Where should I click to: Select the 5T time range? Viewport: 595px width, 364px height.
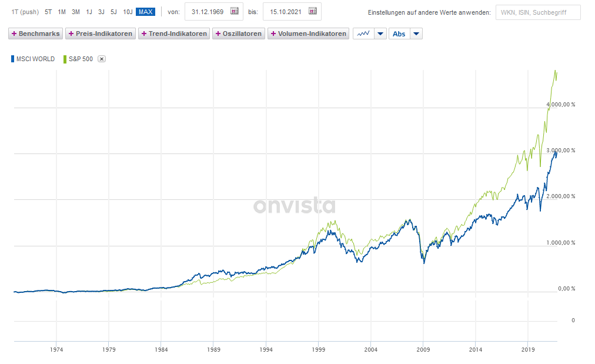[48, 12]
